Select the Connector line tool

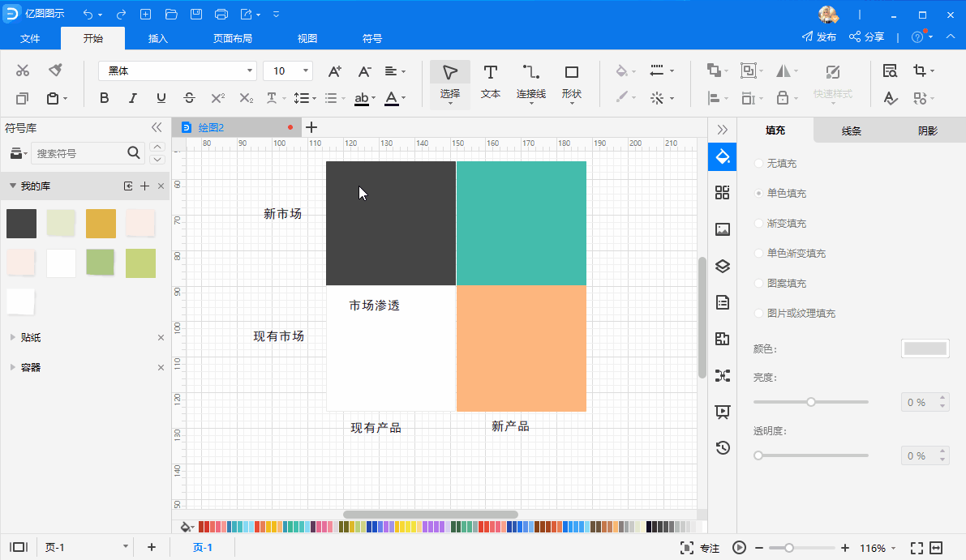pos(531,83)
